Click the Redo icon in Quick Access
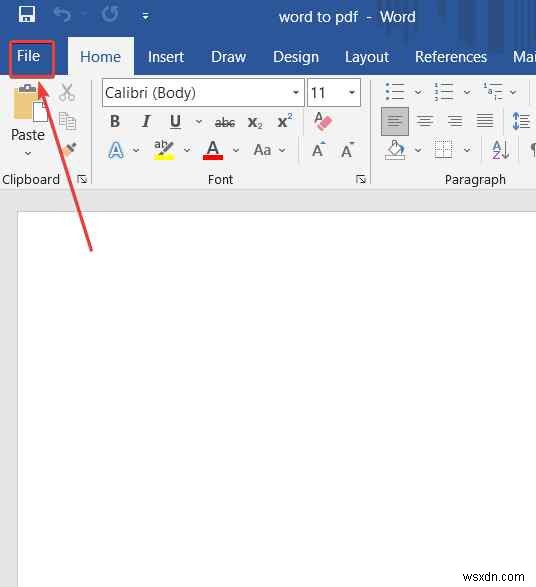 click(x=110, y=15)
